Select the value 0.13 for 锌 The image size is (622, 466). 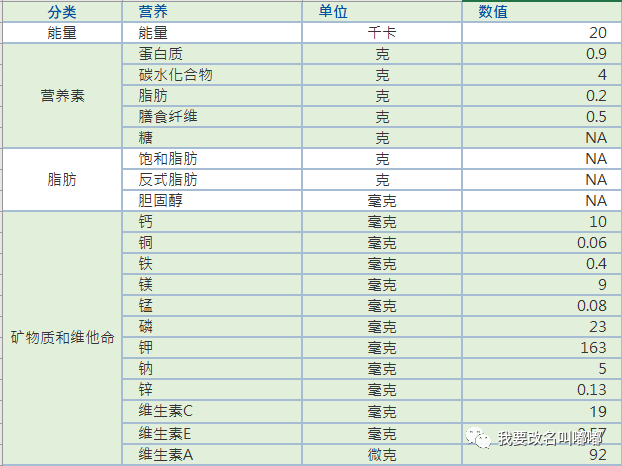(x=542, y=390)
